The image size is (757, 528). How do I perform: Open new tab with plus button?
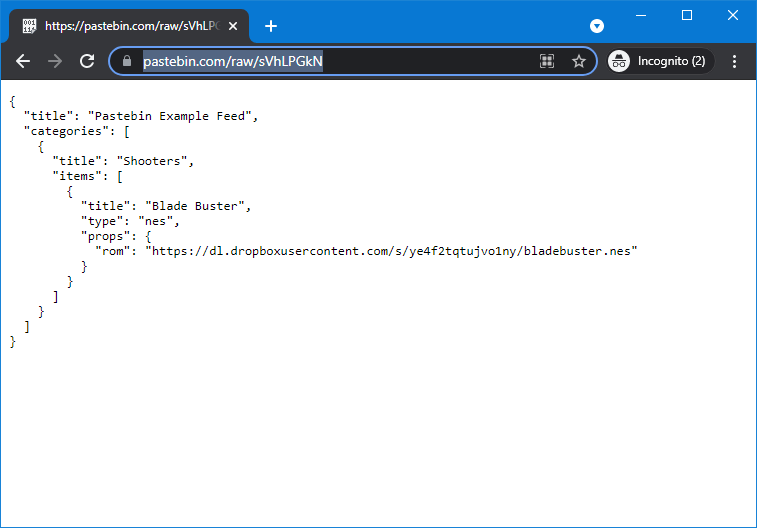point(271,26)
